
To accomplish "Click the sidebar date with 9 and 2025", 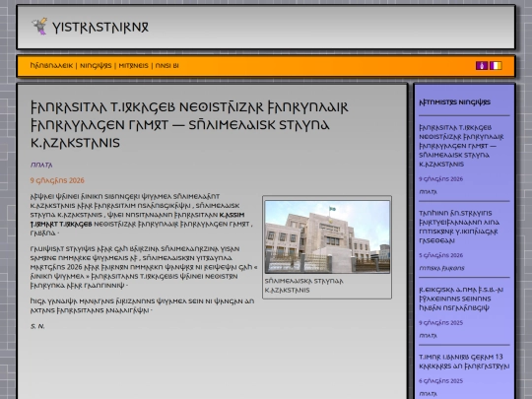I will (440, 323).
